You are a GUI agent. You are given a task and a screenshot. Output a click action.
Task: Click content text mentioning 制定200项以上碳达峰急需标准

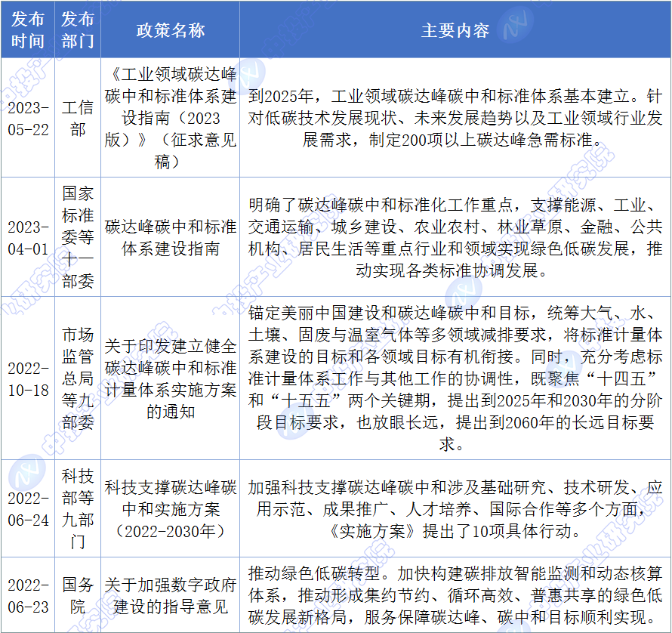(455, 119)
